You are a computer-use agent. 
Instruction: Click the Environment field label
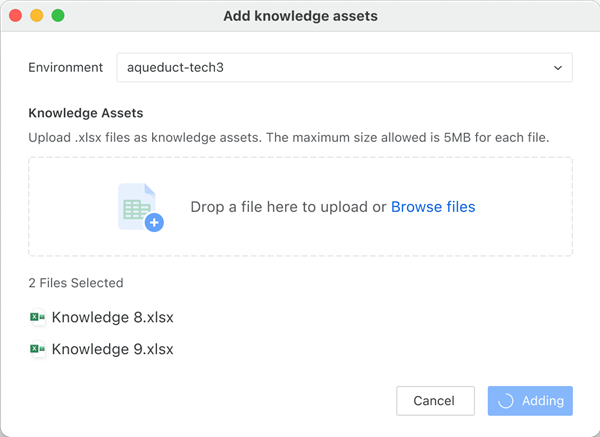pos(65,68)
